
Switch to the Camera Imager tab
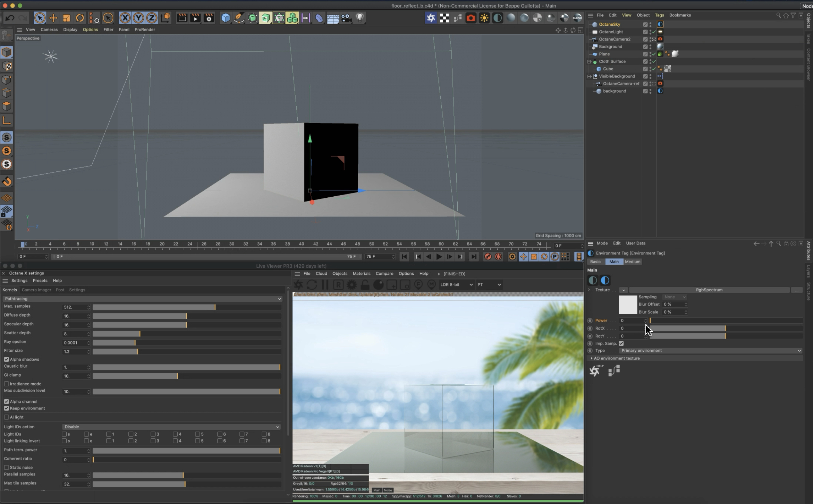36,290
